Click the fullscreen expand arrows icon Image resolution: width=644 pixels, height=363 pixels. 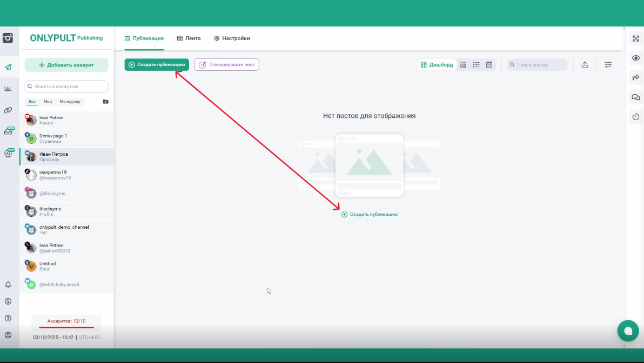[x=635, y=39]
